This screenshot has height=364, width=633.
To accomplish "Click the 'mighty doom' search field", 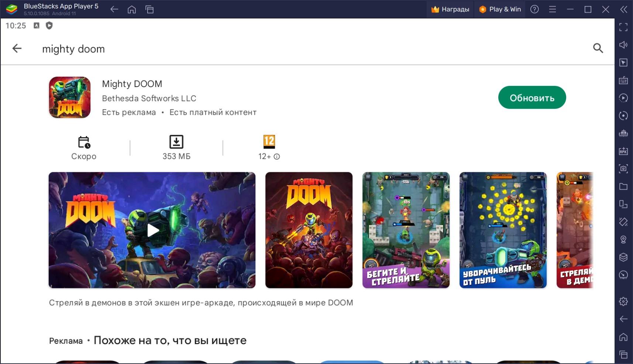I will (x=73, y=49).
